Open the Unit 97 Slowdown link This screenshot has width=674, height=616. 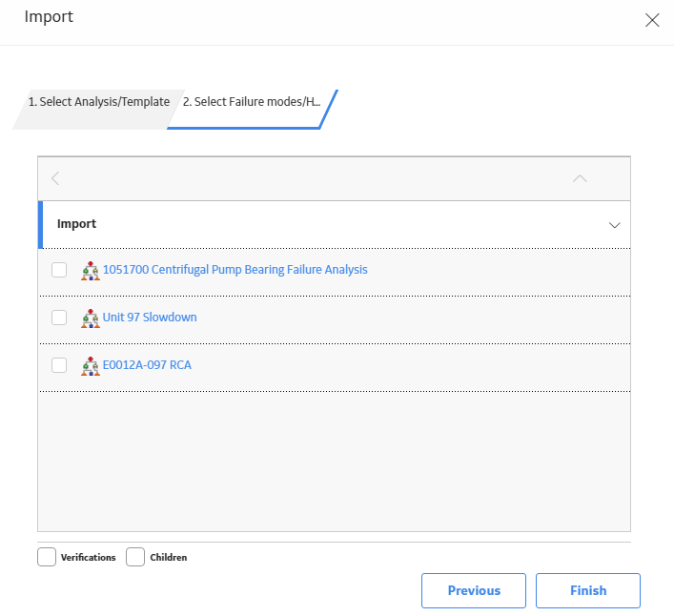point(150,318)
